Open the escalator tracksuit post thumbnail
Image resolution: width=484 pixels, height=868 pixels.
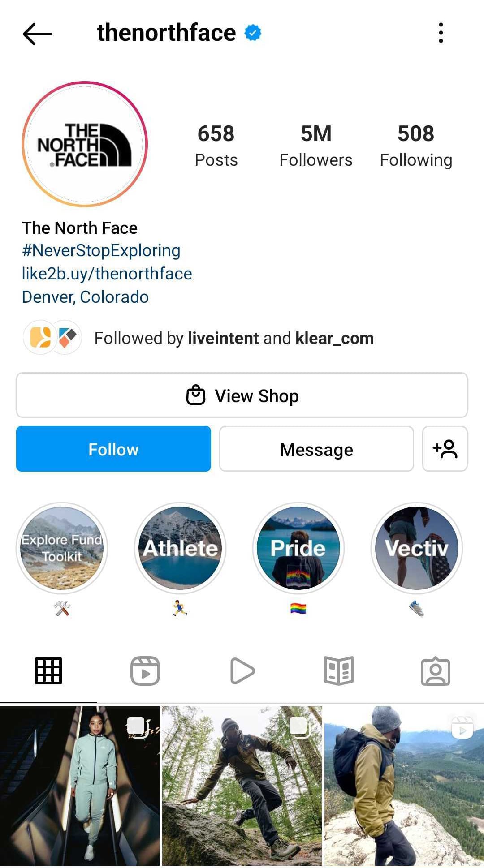click(x=80, y=786)
